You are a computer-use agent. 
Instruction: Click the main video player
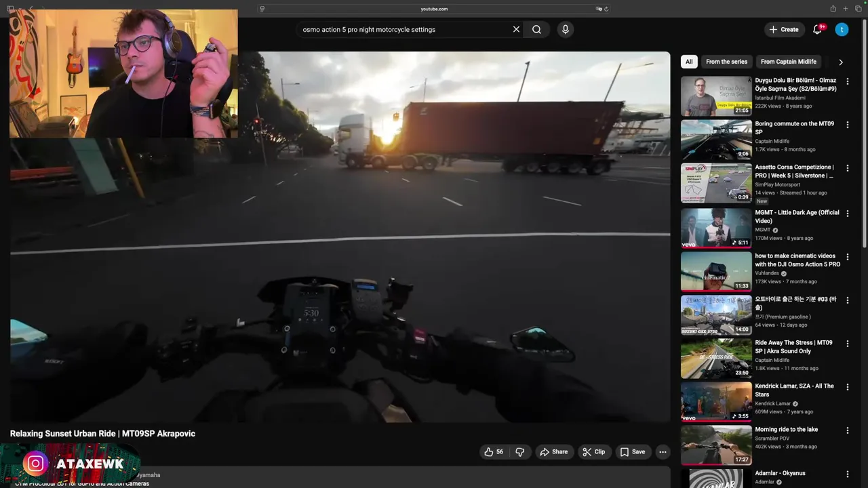(340, 237)
